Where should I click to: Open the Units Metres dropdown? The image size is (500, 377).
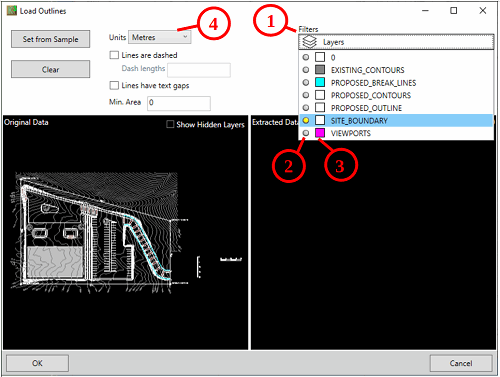(160, 37)
